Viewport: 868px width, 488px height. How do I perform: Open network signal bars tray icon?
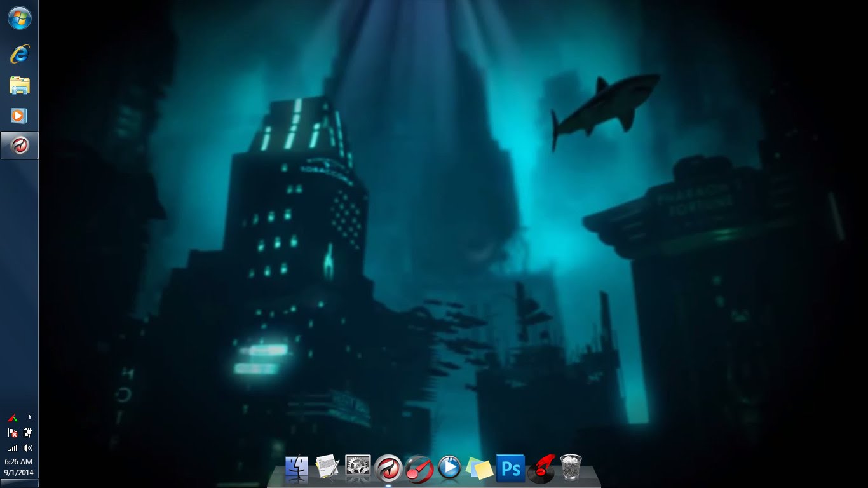coord(12,448)
